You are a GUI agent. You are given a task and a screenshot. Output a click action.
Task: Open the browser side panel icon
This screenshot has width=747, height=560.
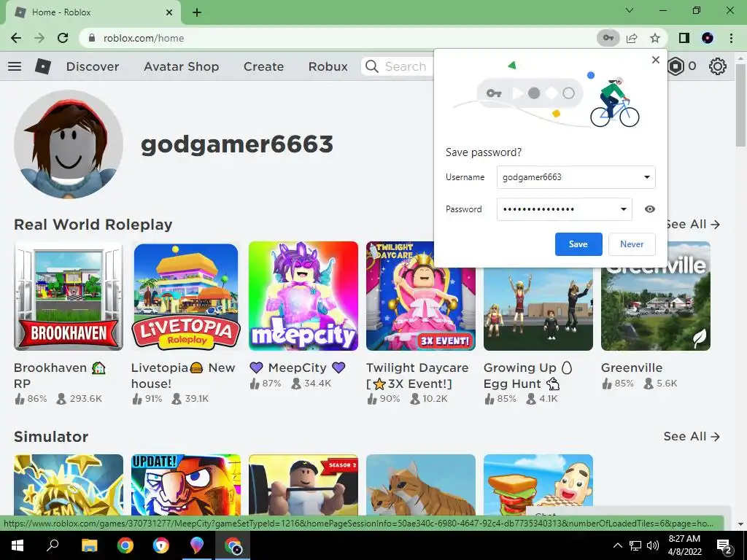[684, 38]
